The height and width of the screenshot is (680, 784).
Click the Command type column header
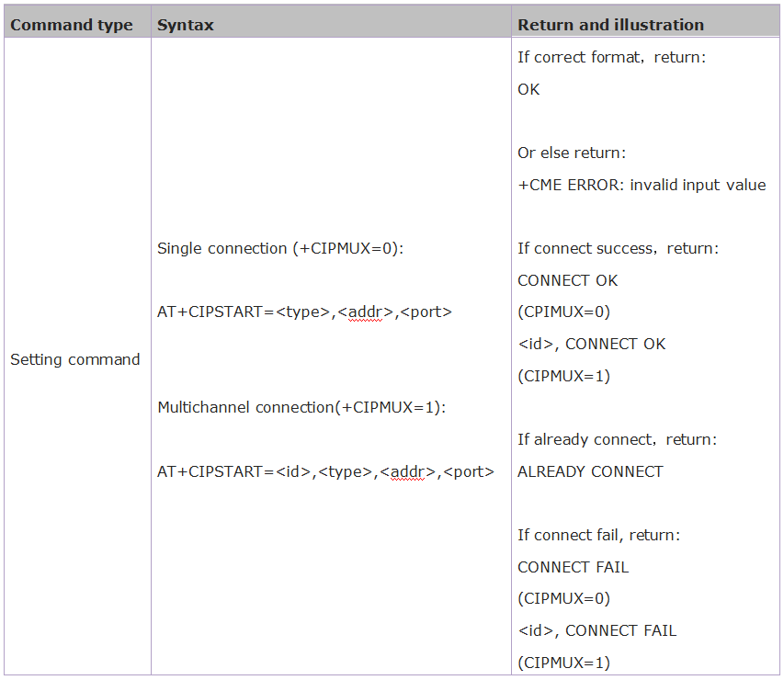72,25
